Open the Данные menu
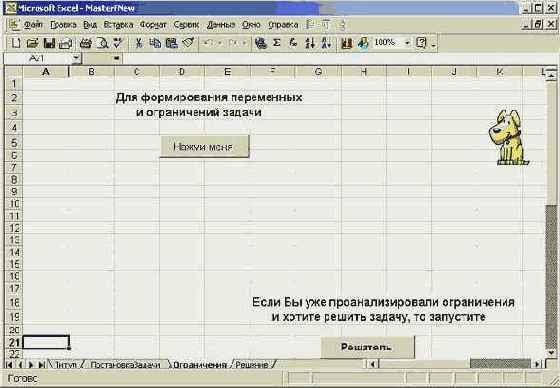 221,25
